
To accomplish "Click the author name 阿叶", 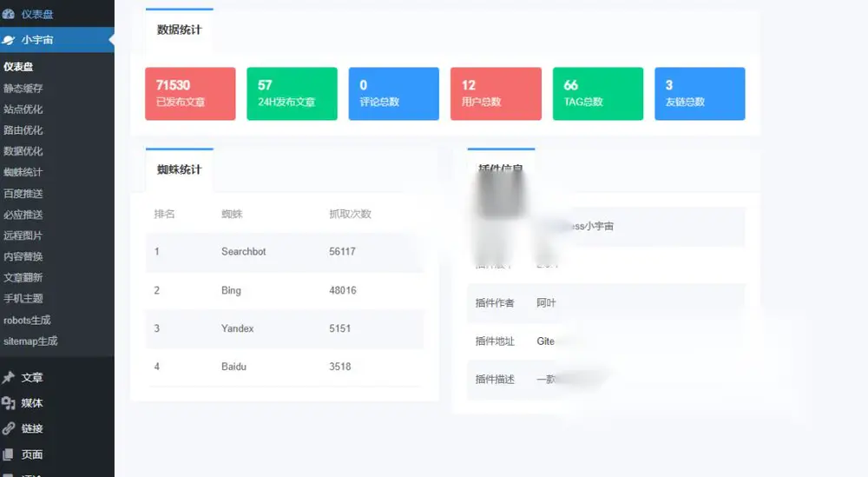I will click(x=546, y=303).
